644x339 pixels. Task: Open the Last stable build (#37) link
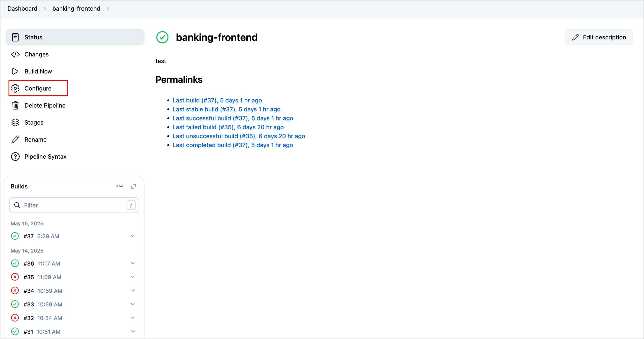coord(226,109)
